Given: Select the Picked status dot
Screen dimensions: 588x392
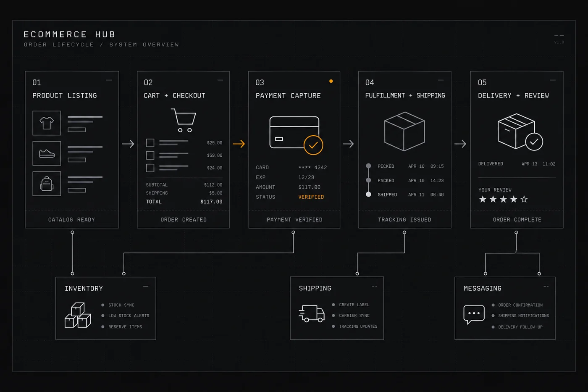Looking at the screenshot, I should (368, 166).
